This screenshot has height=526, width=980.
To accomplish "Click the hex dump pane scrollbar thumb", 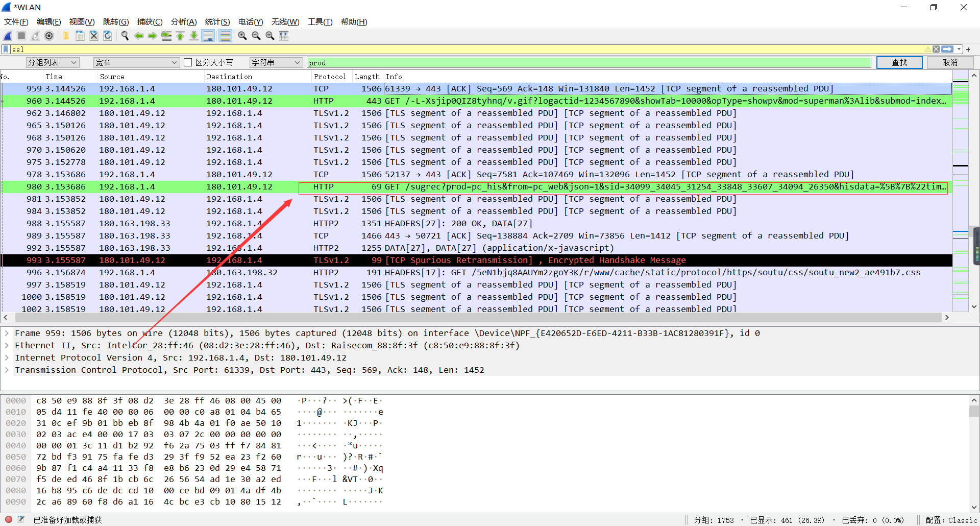I will (x=974, y=411).
